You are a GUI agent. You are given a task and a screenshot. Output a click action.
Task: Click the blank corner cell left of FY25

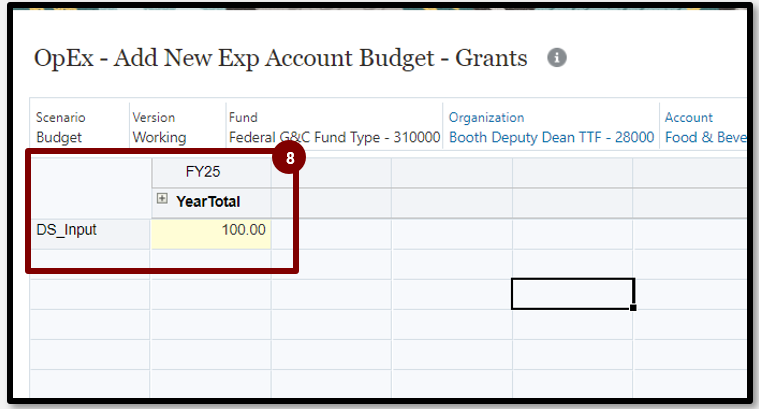pyautogui.click(x=89, y=186)
